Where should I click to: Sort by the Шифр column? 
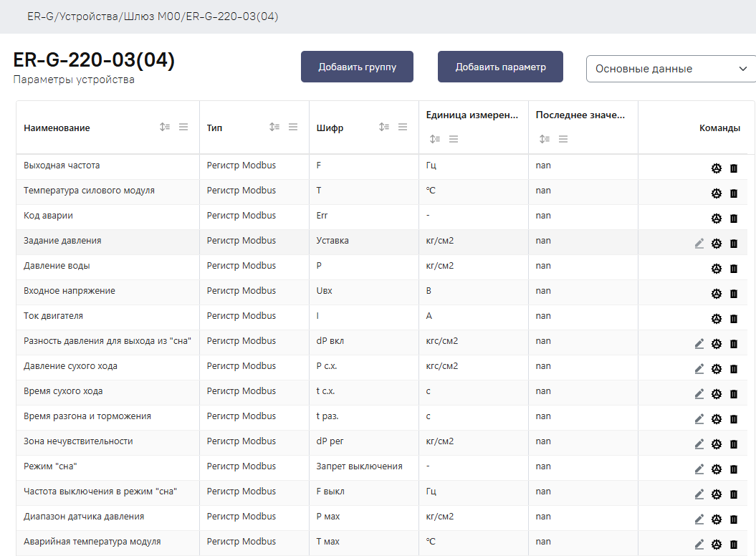click(384, 127)
